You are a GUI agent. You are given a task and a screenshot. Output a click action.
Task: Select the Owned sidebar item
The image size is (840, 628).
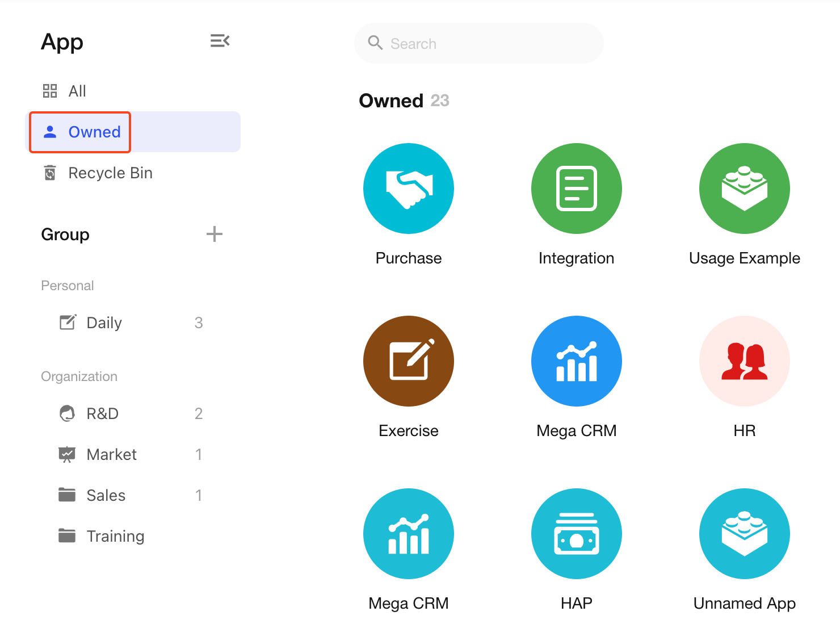94,132
